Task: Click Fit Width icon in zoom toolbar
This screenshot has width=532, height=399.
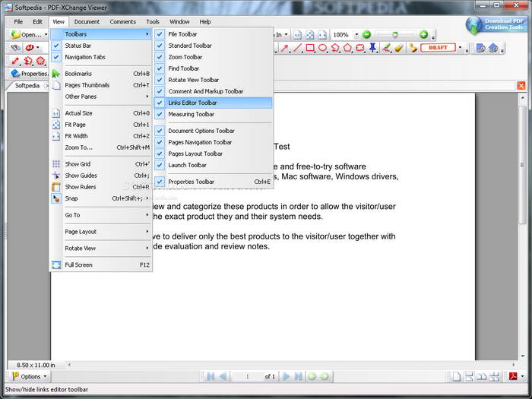Action: click(x=322, y=35)
